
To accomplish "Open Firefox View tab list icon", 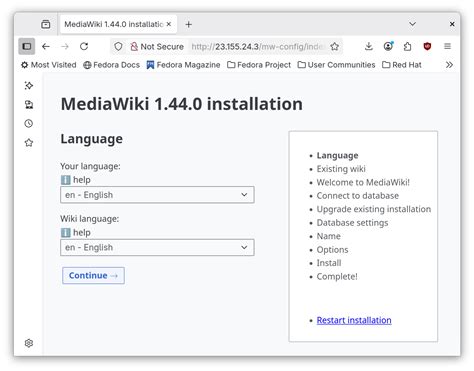I will click(x=46, y=24).
